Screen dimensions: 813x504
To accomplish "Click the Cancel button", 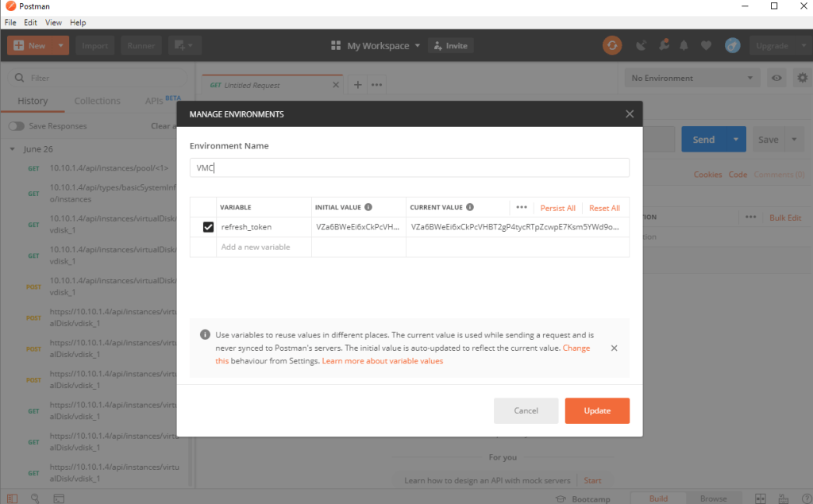I will (526, 410).
